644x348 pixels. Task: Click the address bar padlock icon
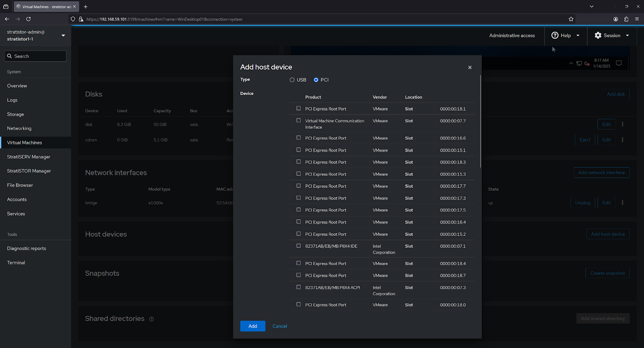pos(81,19)
